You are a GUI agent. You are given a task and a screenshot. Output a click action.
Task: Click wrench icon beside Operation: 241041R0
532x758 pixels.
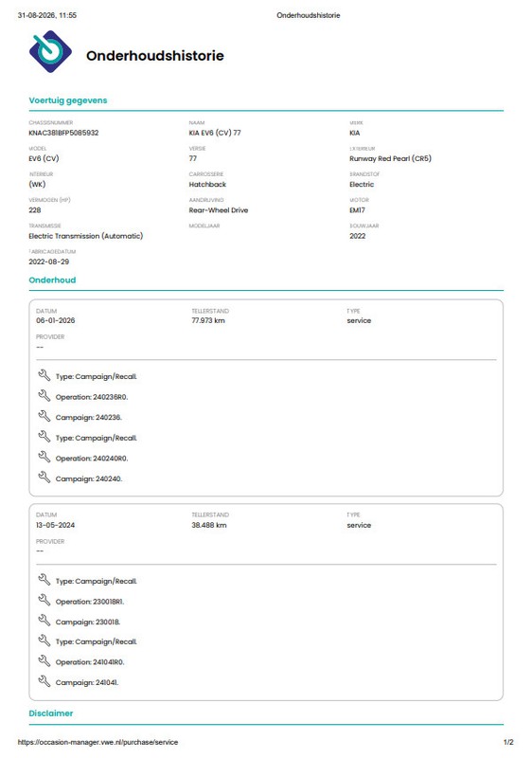(44, 660)
